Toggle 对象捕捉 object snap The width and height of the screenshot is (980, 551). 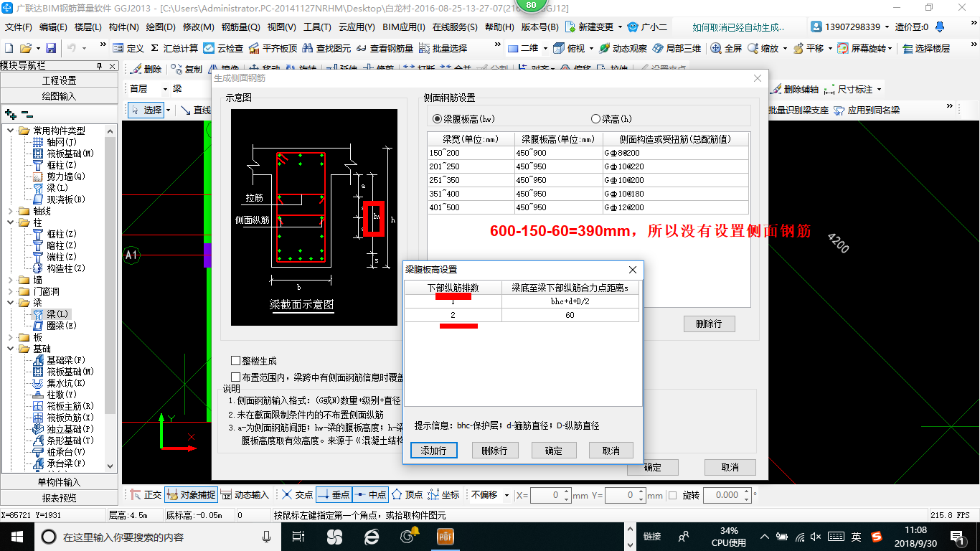[191, 495]
